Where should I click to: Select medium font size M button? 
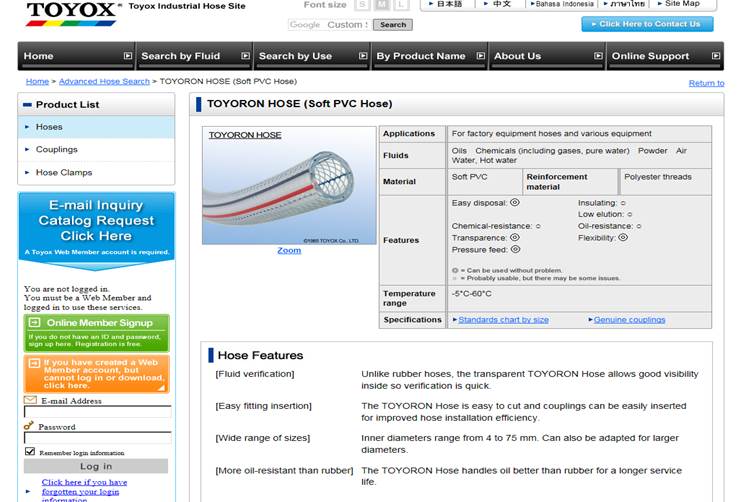tap(382, 4)
